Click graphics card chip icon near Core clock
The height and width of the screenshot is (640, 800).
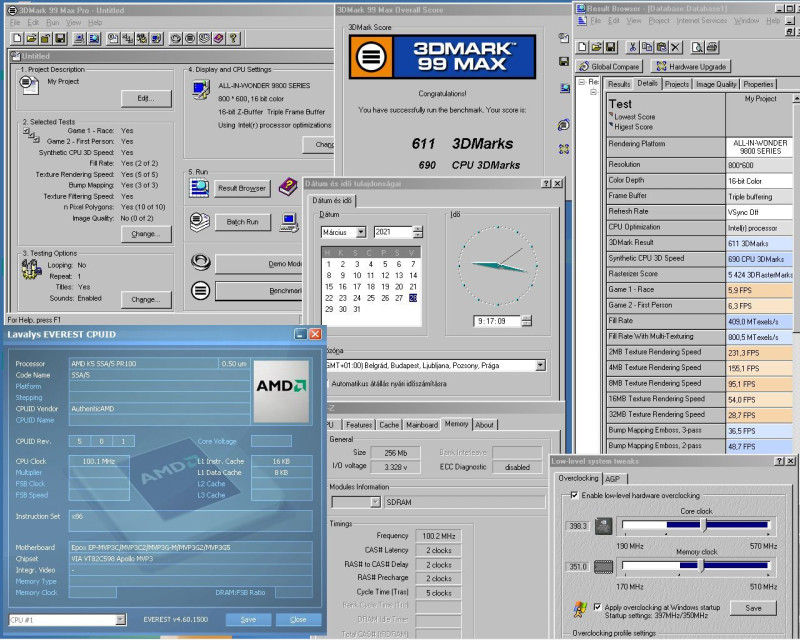[x=604, y=526]
